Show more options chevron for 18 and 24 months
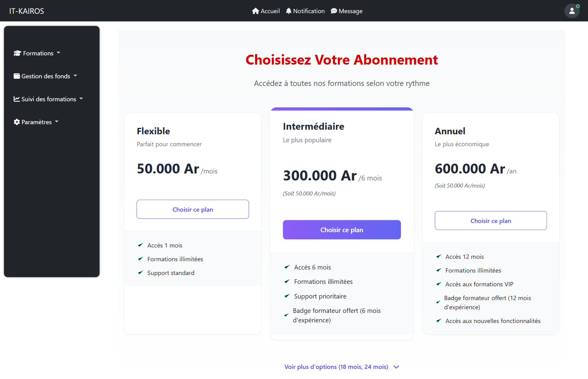This screenshot has height=379, width=588. (x=396, y=367)
